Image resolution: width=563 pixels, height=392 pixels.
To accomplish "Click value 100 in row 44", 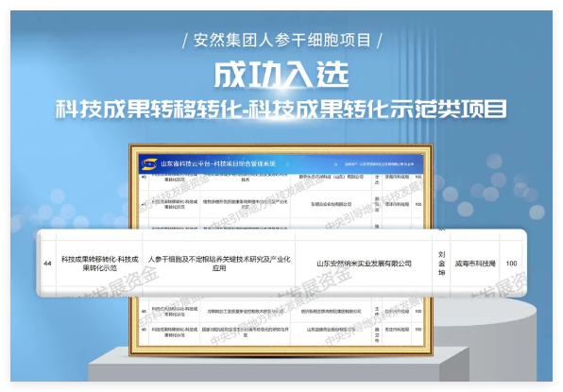I will coord(511,264).
